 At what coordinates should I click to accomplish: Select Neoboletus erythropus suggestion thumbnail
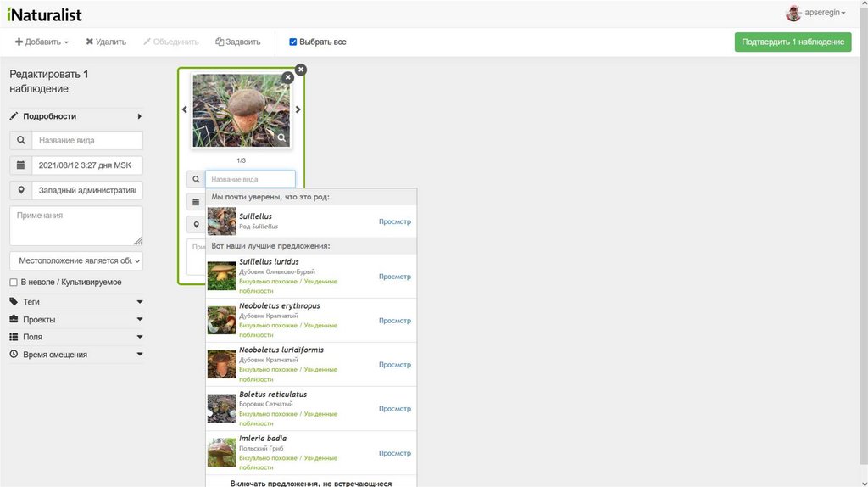tap(221, 320)
